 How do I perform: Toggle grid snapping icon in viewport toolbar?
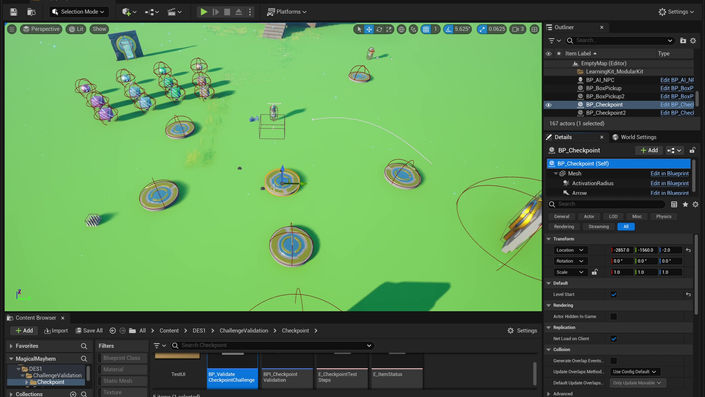coord(426,29)
